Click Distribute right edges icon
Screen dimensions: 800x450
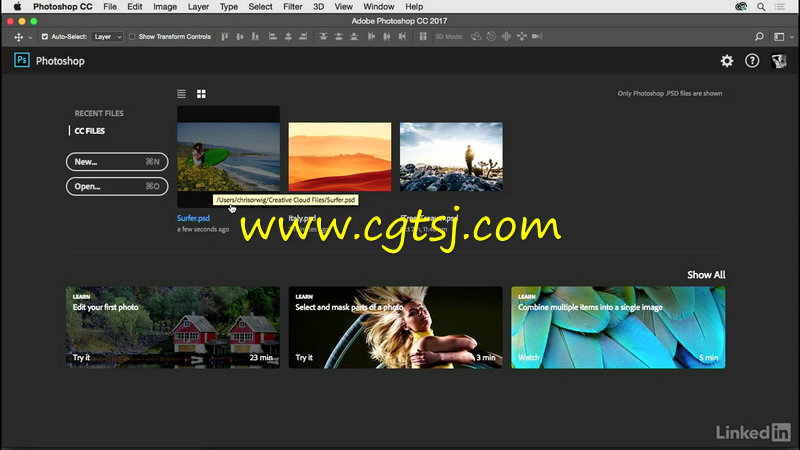tap(402, 37)
